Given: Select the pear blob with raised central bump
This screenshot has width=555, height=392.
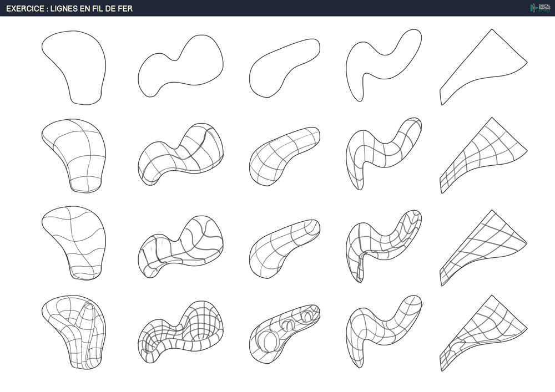Looking at the screenshot, I should pyautogui.click(x=75, y=332).
